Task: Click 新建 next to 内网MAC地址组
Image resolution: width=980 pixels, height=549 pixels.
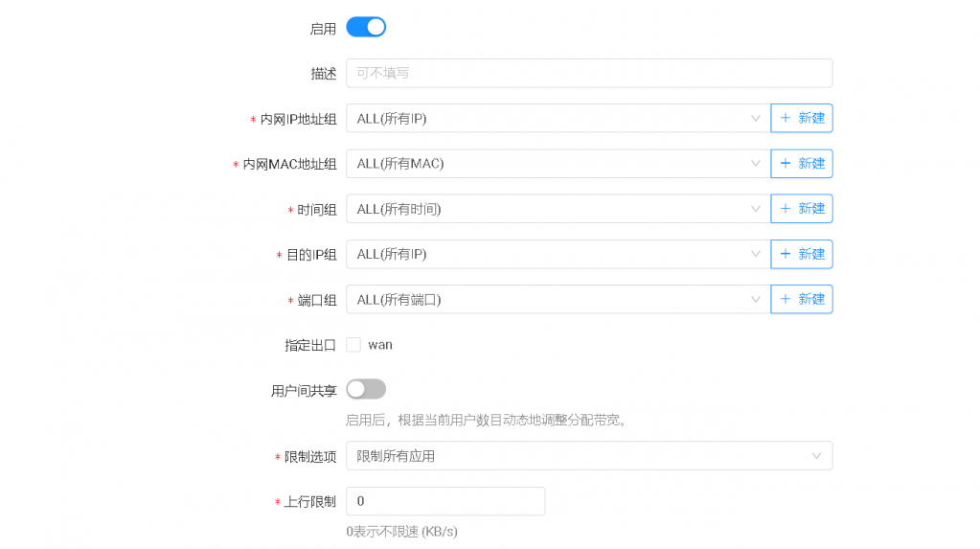Action: [x=802, y=164]
